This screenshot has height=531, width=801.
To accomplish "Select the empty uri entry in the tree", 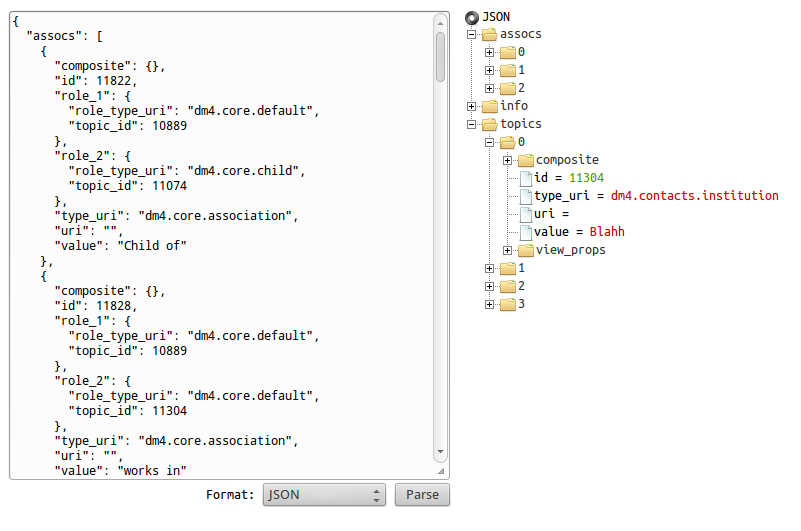I will 551,214.
